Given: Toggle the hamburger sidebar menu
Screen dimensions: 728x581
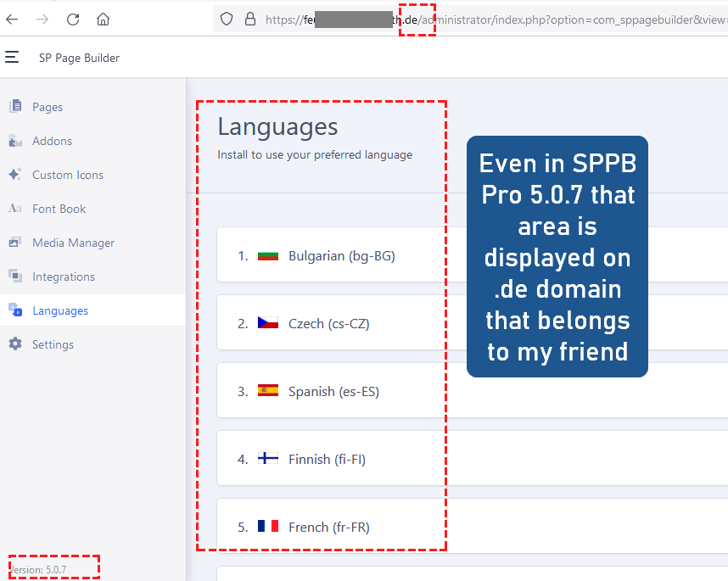Looking at the screenshot, I should 12,58.
